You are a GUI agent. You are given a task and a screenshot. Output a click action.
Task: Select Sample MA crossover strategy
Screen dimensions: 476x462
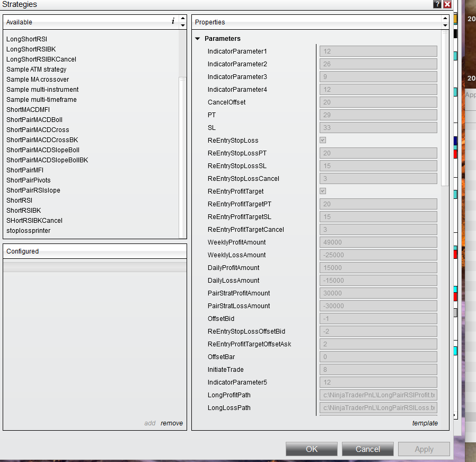(38, 79)
